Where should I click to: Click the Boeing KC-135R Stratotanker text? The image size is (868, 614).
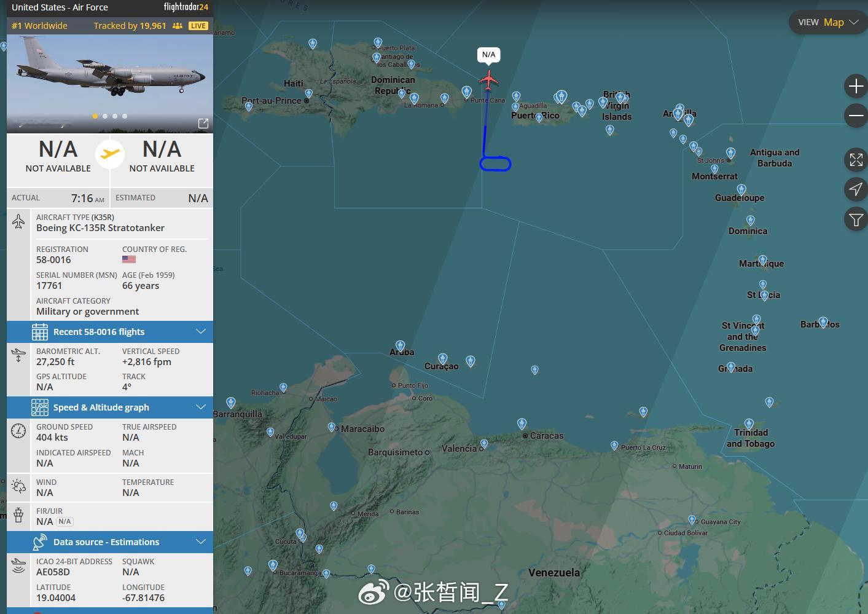coord(100,228)
